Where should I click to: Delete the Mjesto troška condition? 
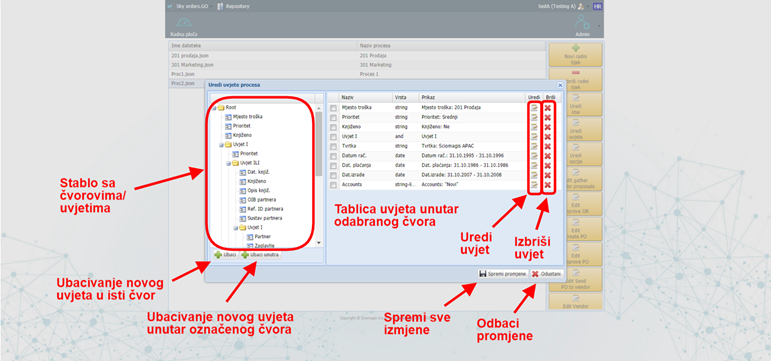[547, 108]
